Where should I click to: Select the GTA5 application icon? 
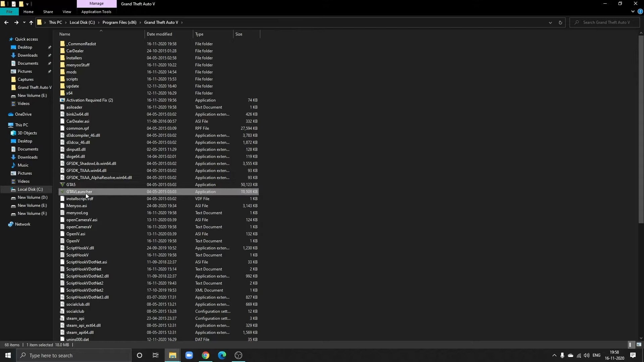62,185
